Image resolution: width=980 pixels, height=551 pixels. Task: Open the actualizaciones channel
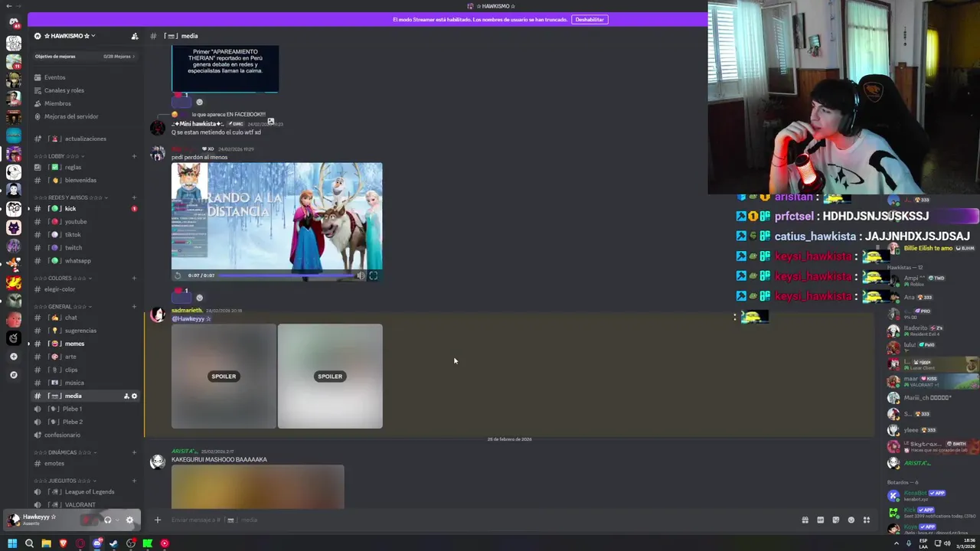click(85, 139)
